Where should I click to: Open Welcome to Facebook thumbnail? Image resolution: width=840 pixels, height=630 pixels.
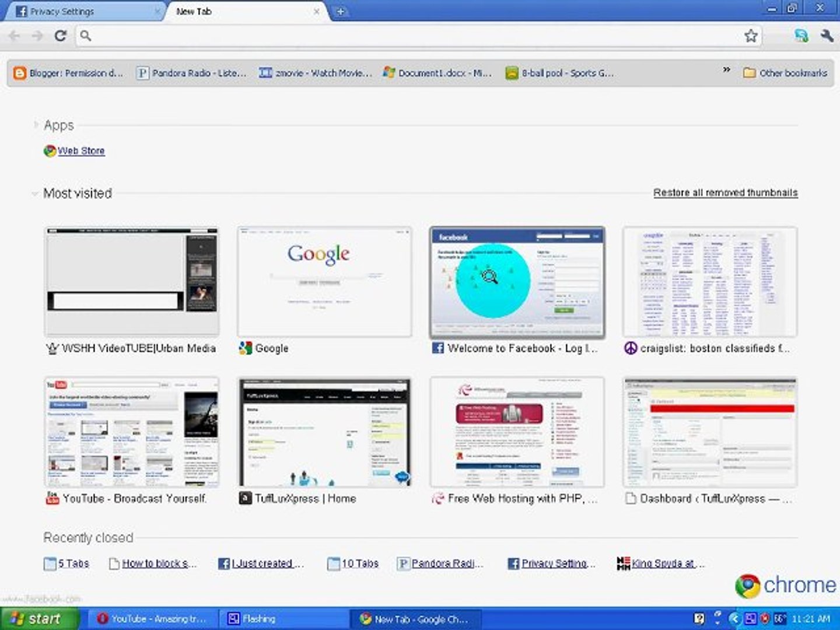click(x=517, y=282)
